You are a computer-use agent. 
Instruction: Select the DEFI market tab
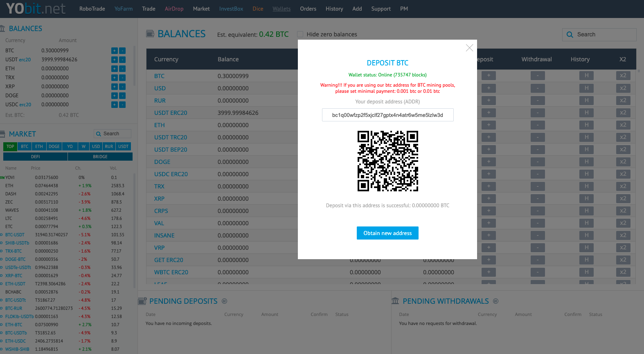[36, 157]
